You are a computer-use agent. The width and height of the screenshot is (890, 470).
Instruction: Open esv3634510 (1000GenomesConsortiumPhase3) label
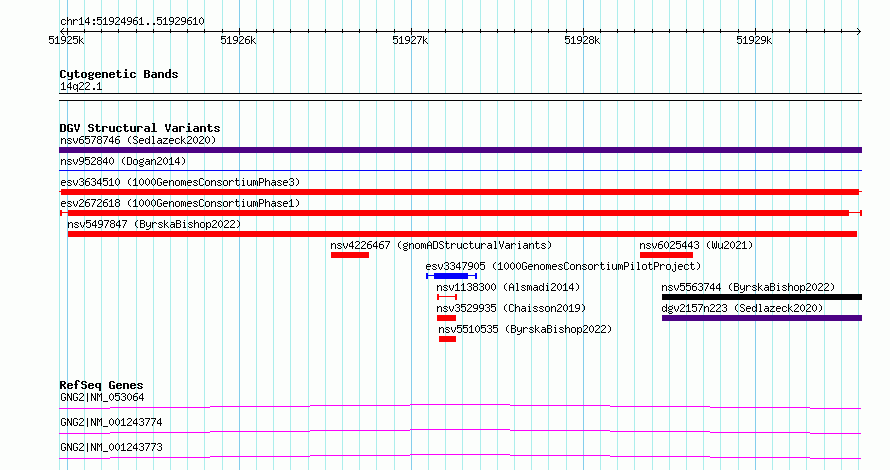[180, 182]
